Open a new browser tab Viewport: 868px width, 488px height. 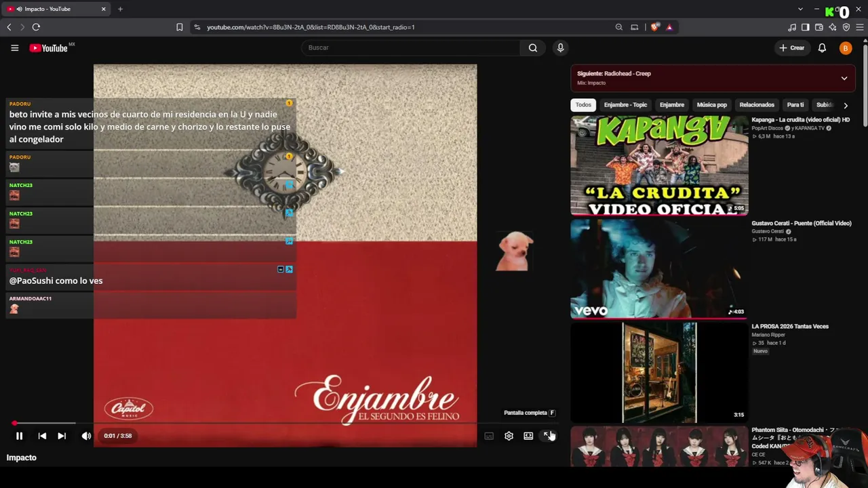pos(120,9)
